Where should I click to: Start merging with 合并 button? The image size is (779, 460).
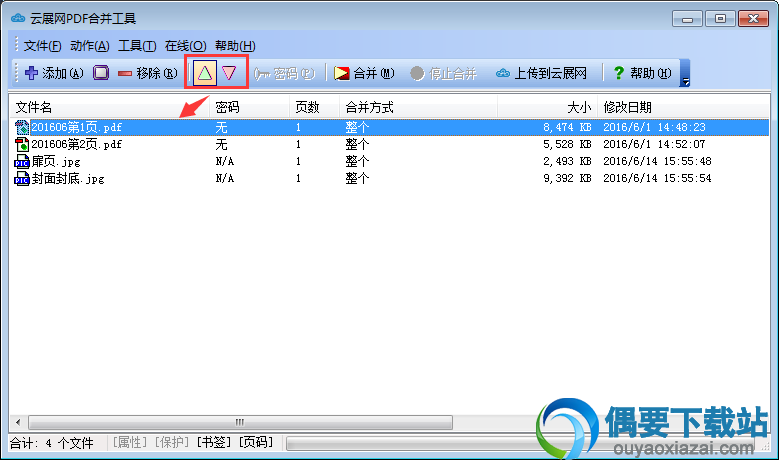(364, 74)
